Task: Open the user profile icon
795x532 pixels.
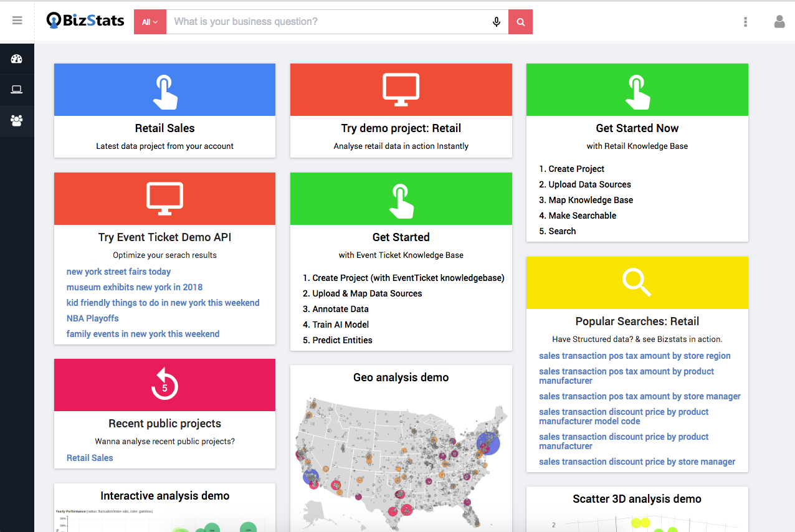Action: pos(779,22)
